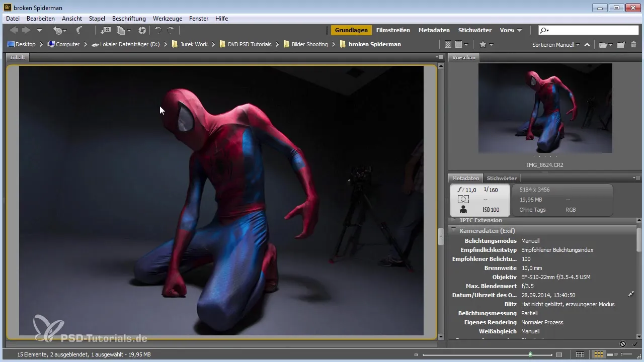
Task: View content as thumbnails
Action: 599,354
